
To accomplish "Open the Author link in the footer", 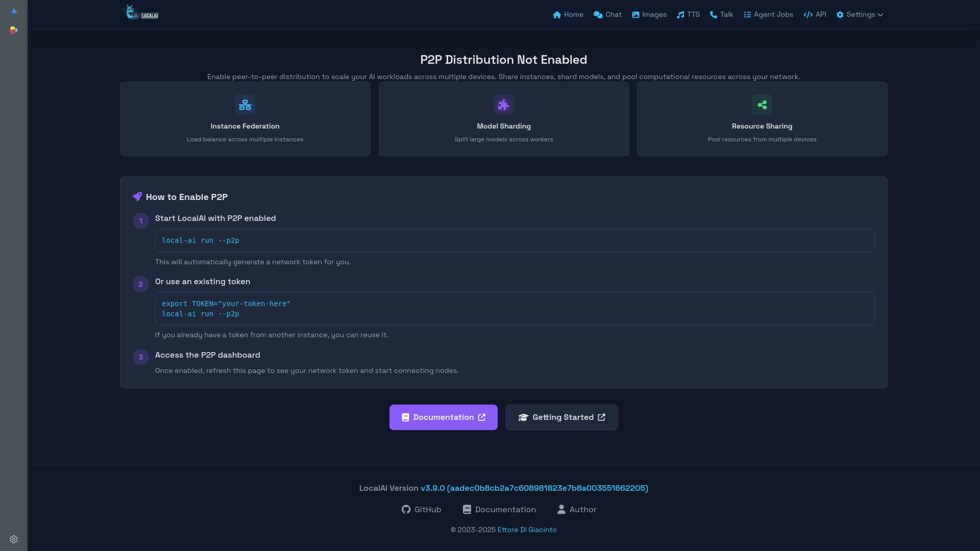I will pyautogui.click(x=577, y=509).
